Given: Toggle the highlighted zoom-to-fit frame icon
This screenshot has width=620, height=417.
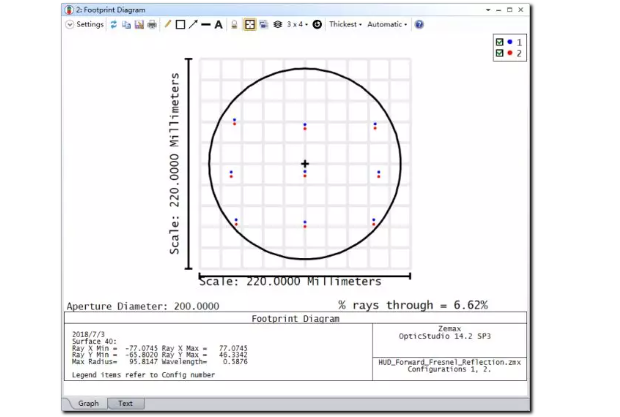Looking at the screenshot, I should (250, 25).
